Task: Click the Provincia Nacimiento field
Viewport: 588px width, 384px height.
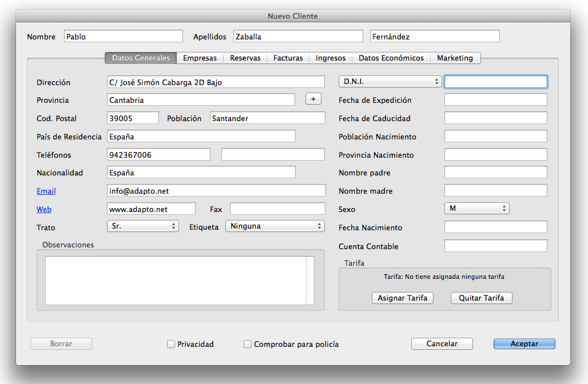Action: 496,154
